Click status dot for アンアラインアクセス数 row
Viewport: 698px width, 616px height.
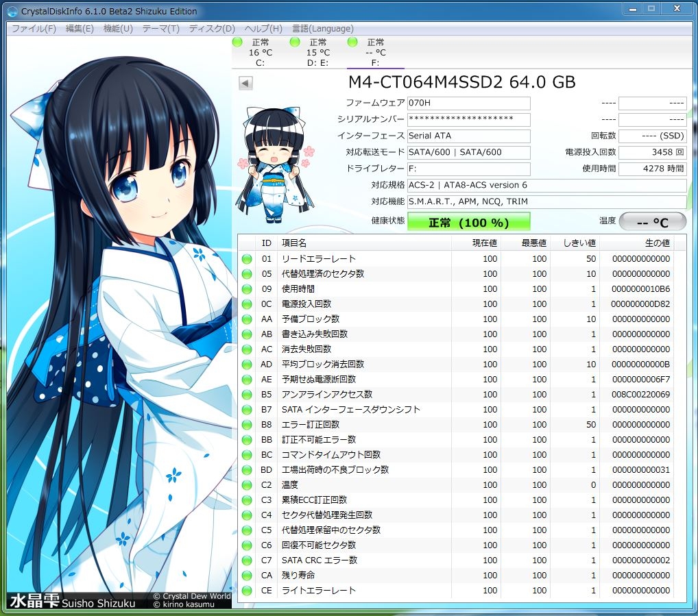(x=247, y=395)
